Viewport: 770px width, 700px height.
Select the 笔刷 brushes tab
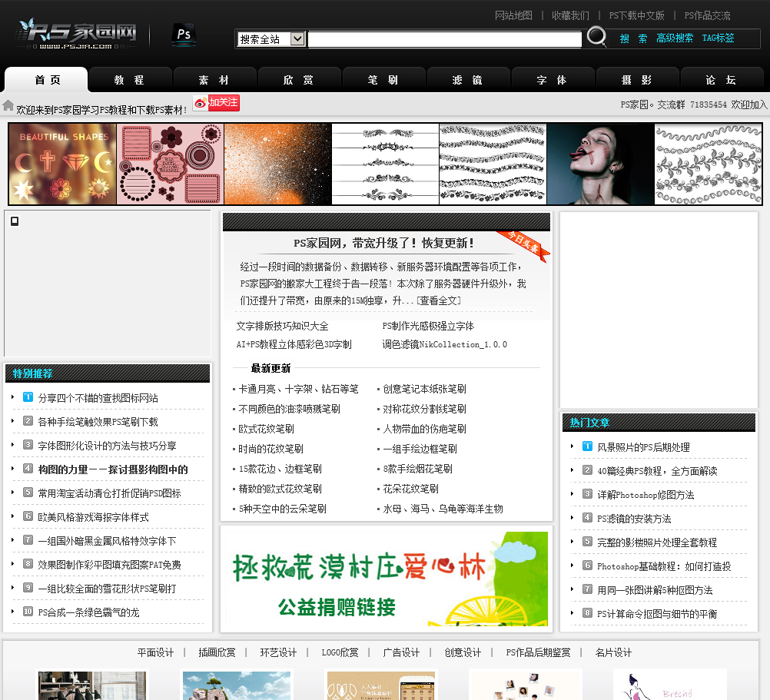(x=383, y=80)
